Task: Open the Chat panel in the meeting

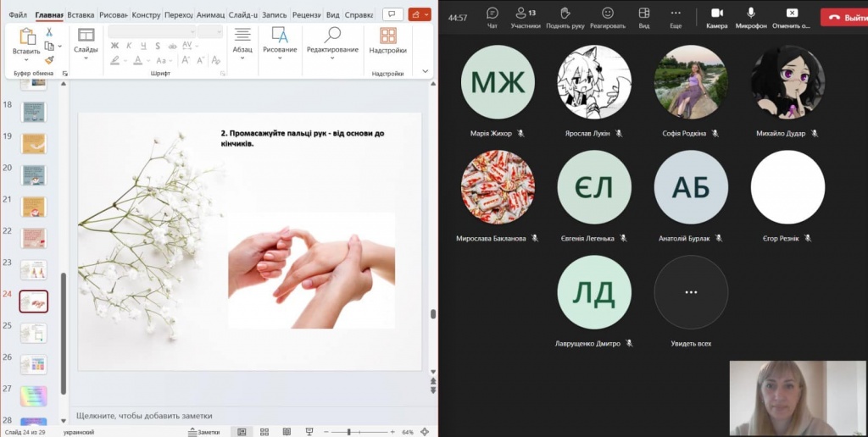Action: 492,17
